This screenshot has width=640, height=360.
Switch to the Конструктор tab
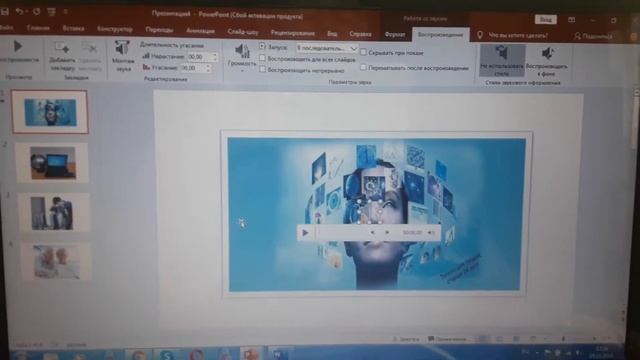pos(115,29)
